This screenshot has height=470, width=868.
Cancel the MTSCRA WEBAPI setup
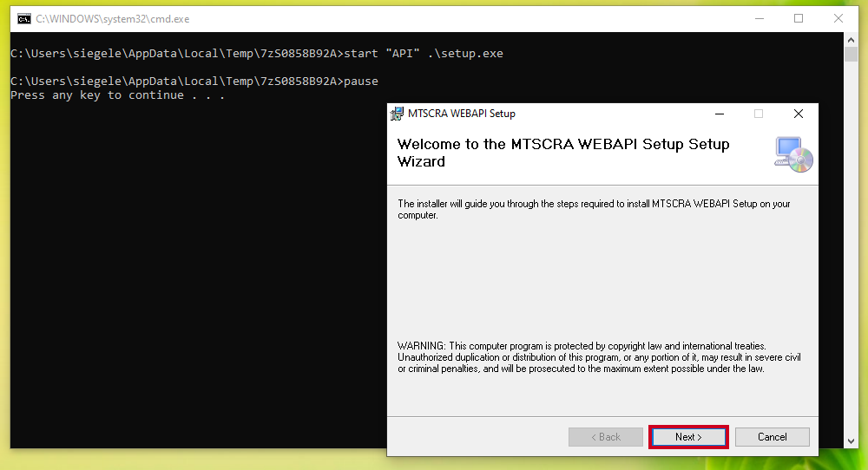pos(773,437)
